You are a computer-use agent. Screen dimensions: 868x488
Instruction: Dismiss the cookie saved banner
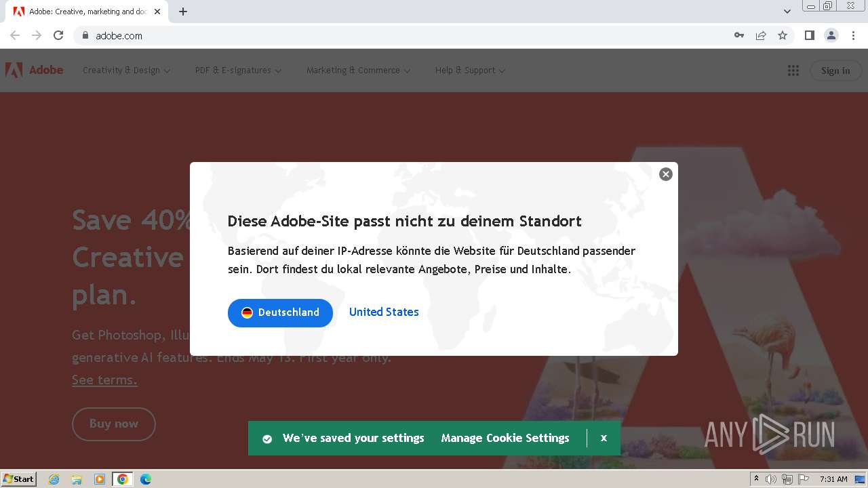tap(604, 438)
